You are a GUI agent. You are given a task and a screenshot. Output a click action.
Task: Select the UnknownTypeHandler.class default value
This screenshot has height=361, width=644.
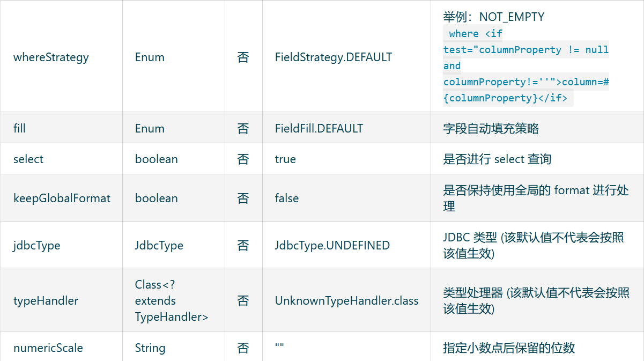pyautogui.click(x=346, y=300)
